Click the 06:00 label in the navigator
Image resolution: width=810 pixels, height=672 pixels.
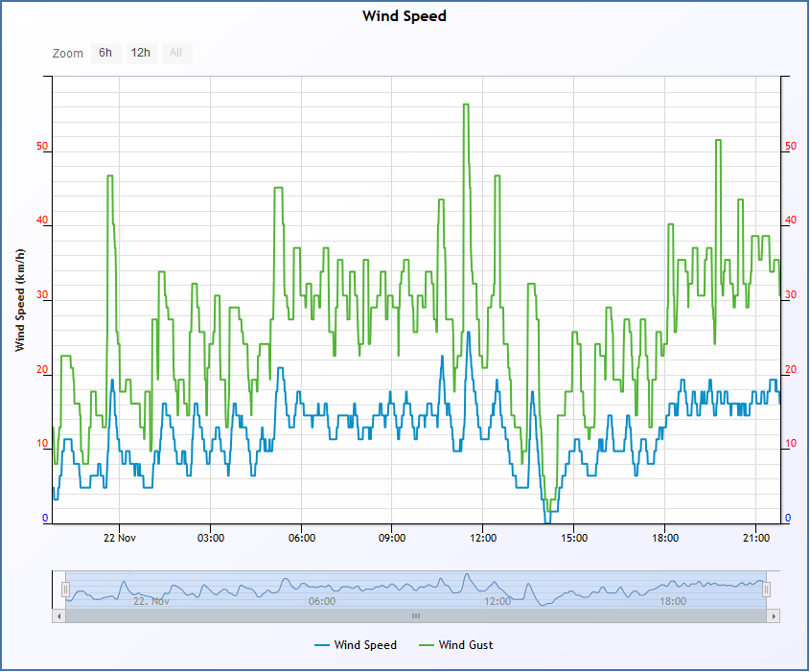[322, 601]
